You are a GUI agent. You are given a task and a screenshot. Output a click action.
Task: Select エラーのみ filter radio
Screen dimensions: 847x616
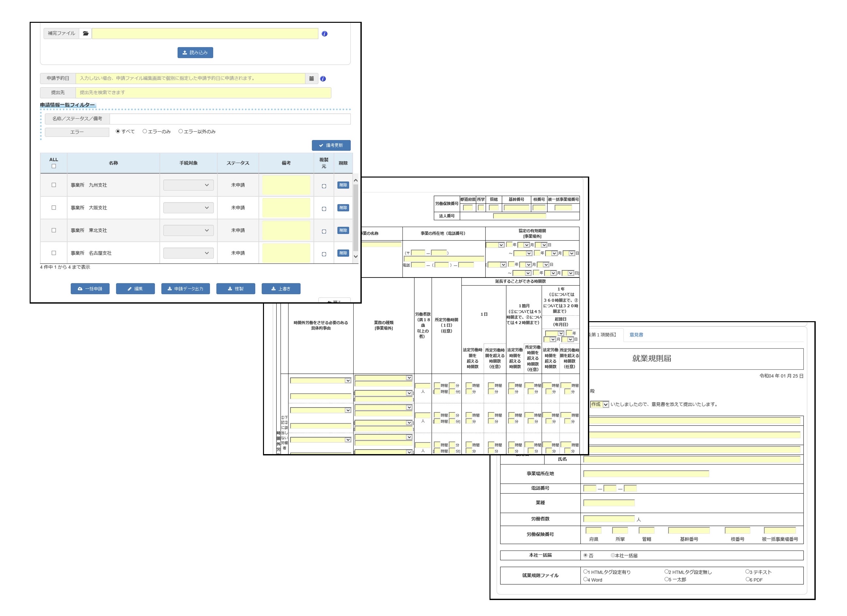pos(144,131)
